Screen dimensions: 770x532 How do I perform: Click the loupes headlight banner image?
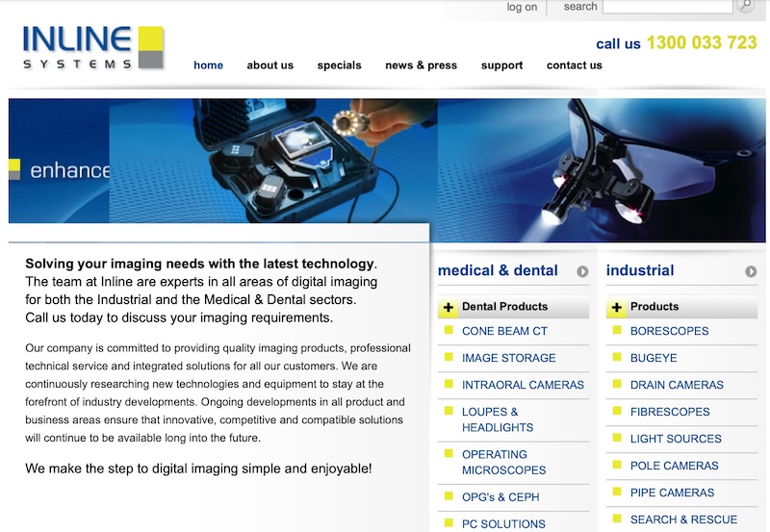coord(602,170)
